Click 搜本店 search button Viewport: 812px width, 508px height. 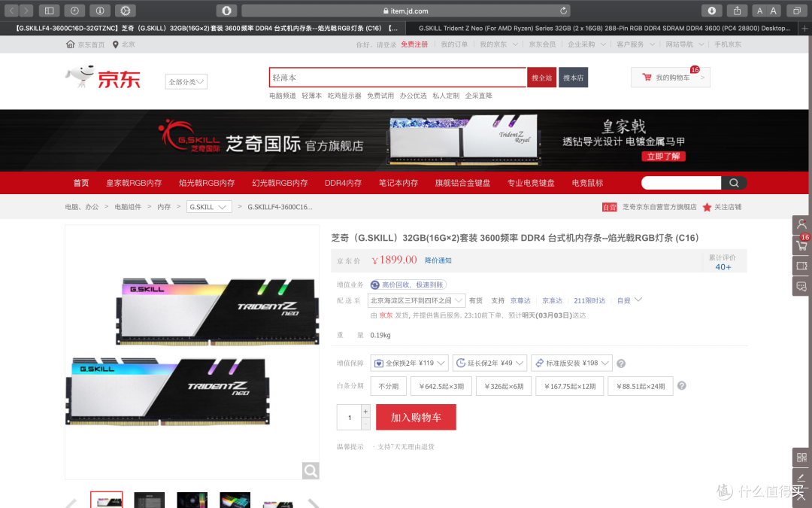(x=573, y=78)
